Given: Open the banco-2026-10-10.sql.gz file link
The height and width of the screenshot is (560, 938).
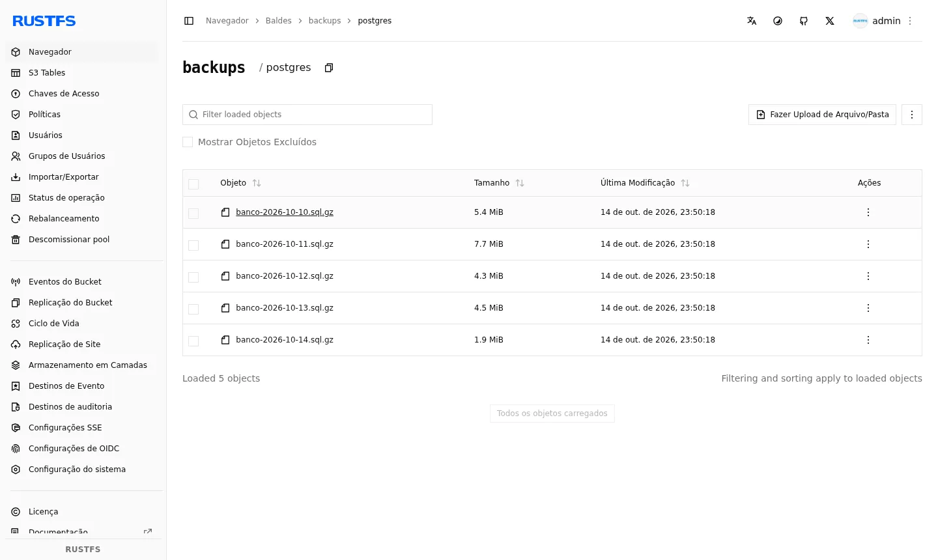Looking at the screenshot, I should (x=285, y=212).
